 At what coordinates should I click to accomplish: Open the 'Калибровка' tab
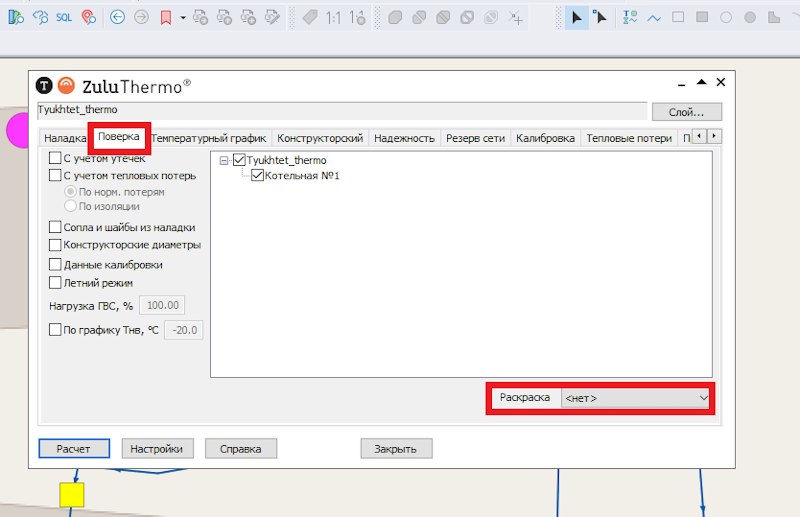(545, 138)
